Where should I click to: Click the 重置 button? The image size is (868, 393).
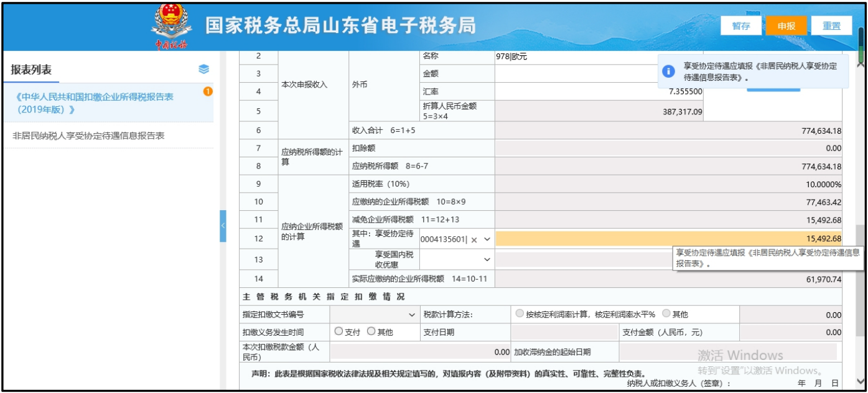[x=832, y=25]
